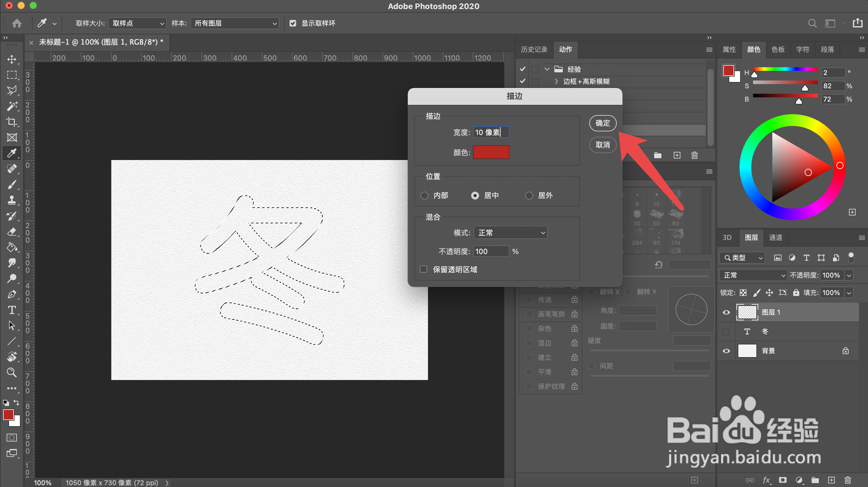Select the Crop tool
The image size is (868, 487).
[x=12, y=121]
